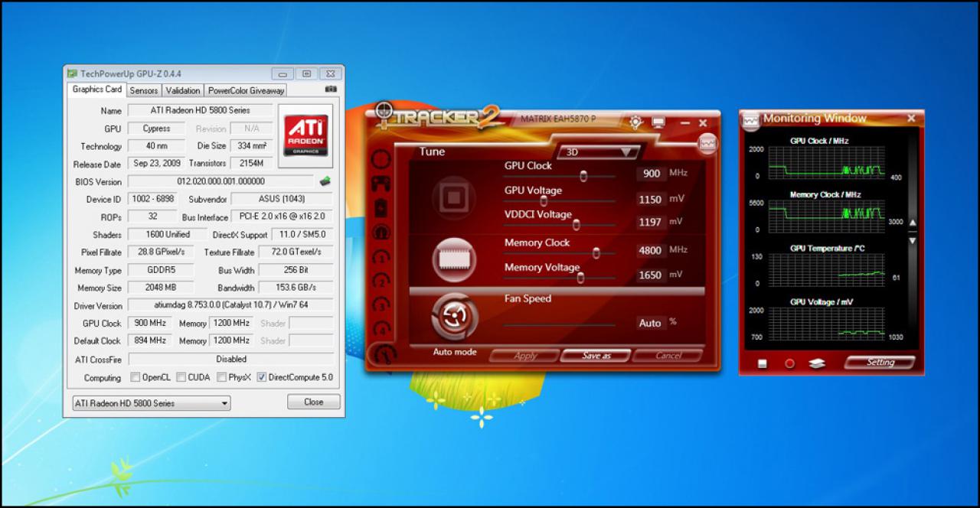The height and width of the screenshot is (508, 980).
Task: Select the battery power-saving profile icon
Action: point(381,207)
